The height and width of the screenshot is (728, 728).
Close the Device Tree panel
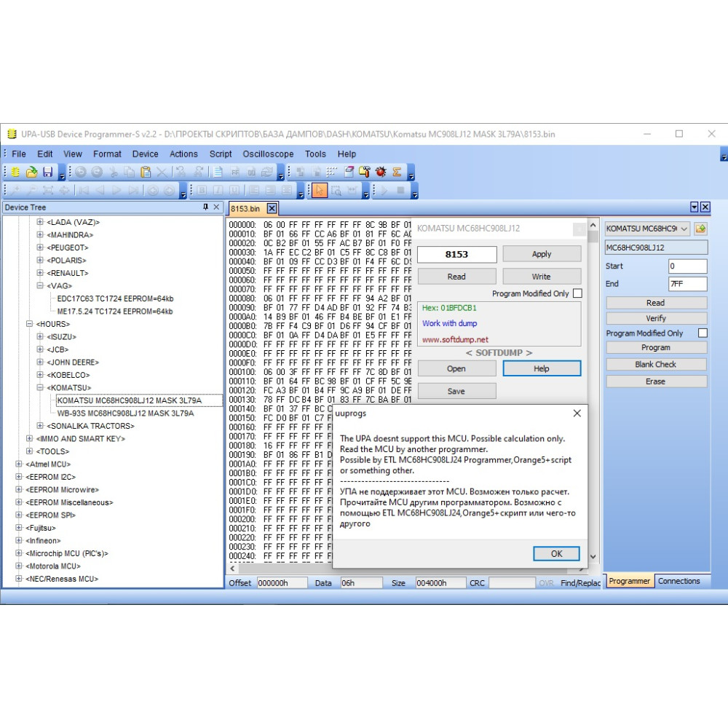(216, 207)
